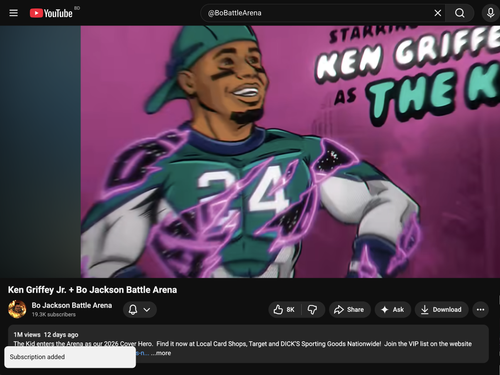The height and width of the screenshot is (375, 500).
Task: Open Bo Jackson Battle Arena channel avatar
Action: pos(17,309)
